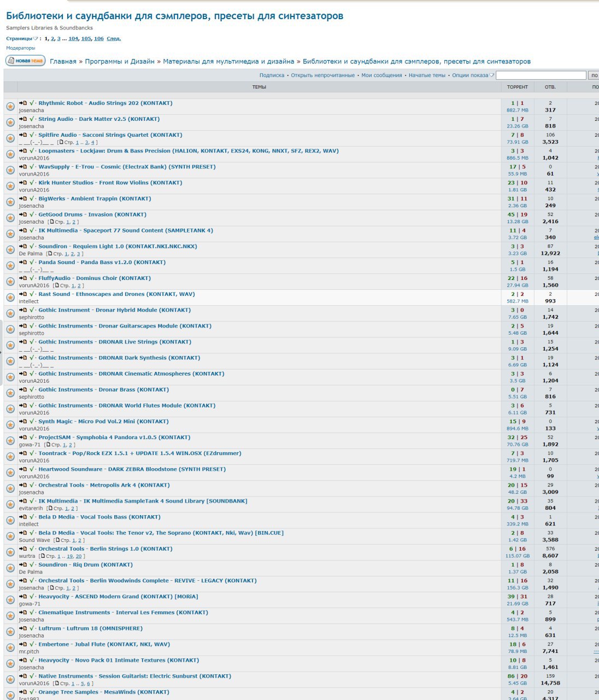This screenshot has height=700, width=599.
Task: Go to page 2 in the top pagination
Action: (x=52, y=39)
